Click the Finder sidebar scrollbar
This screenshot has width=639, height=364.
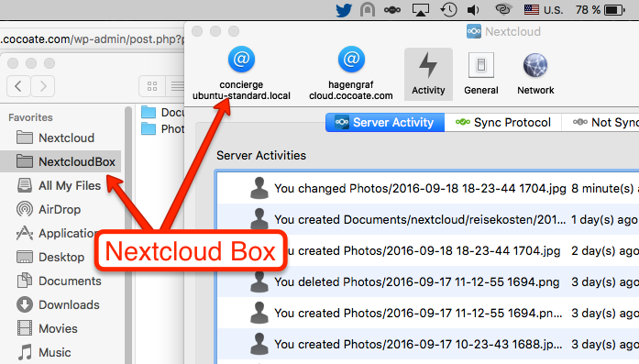[128, 235]
